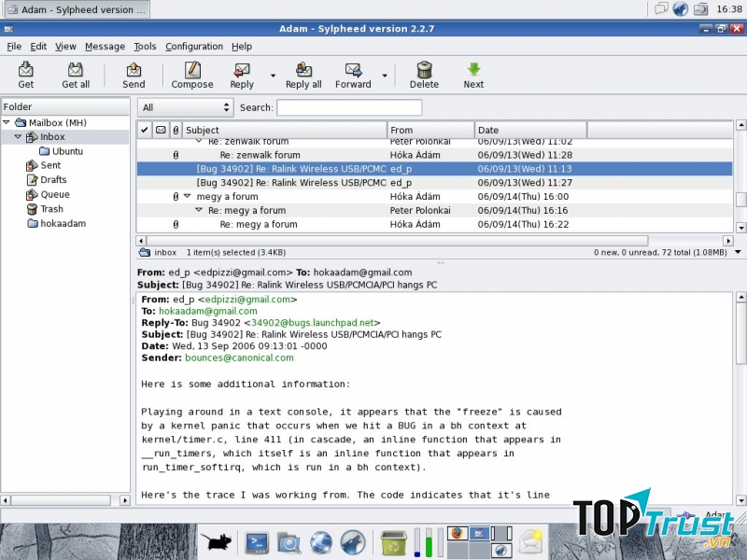747x560 pixels.
Task: Open the Trash folder
Action: click(x=51, y=208)
